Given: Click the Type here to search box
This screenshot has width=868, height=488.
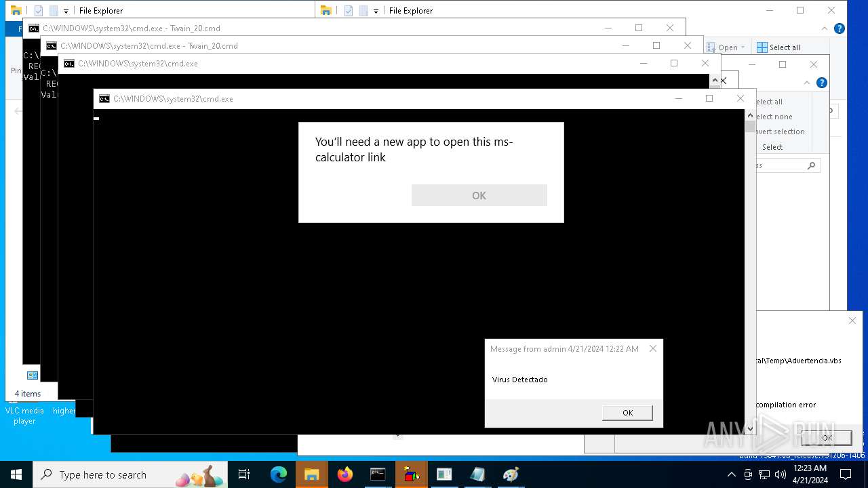Looking at the screenshot, I should pos(130,474).
